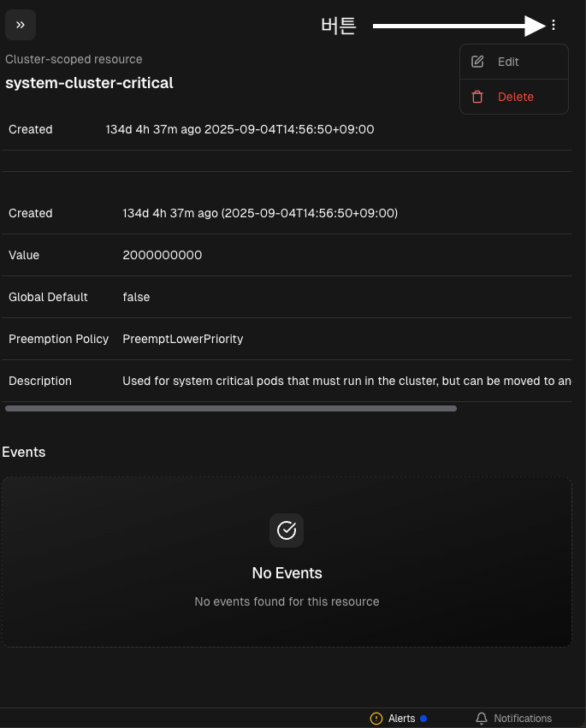This screenshot has width=586, height=728.
Task: Click the pencil icon beside Edit
Action: click(478, 62)
